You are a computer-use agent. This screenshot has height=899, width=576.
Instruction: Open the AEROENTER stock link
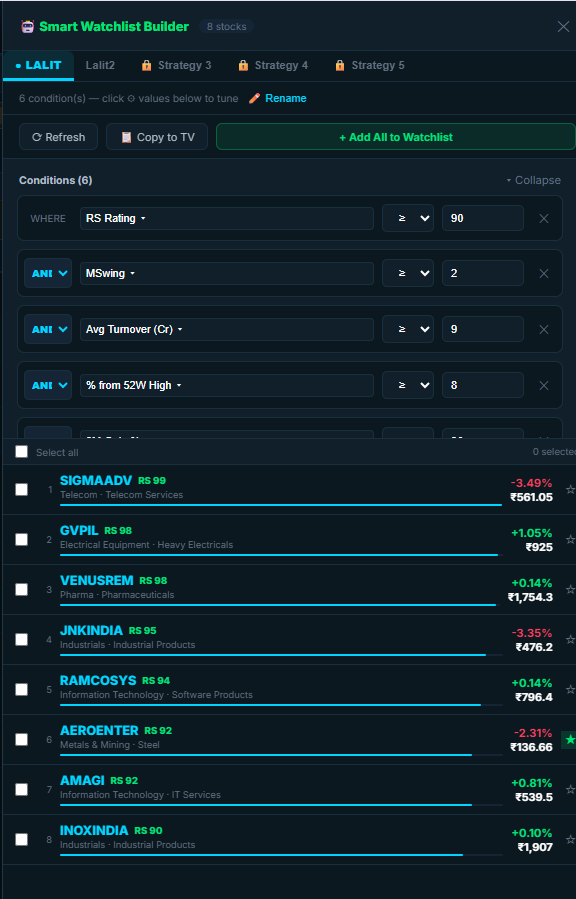tap(99, 730)
